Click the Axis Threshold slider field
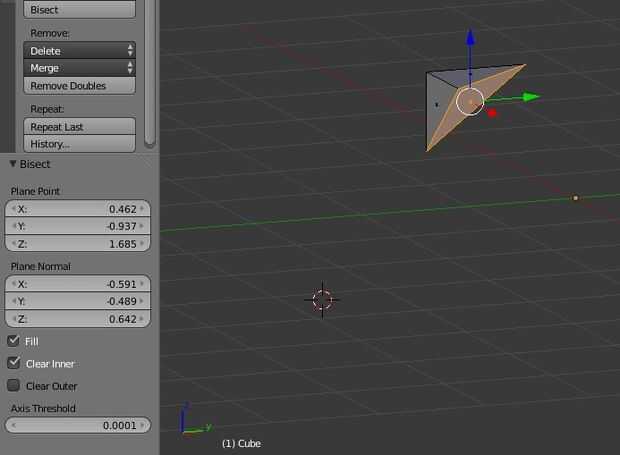The height and width of the screenshot is (455, 620). (78, 425)
